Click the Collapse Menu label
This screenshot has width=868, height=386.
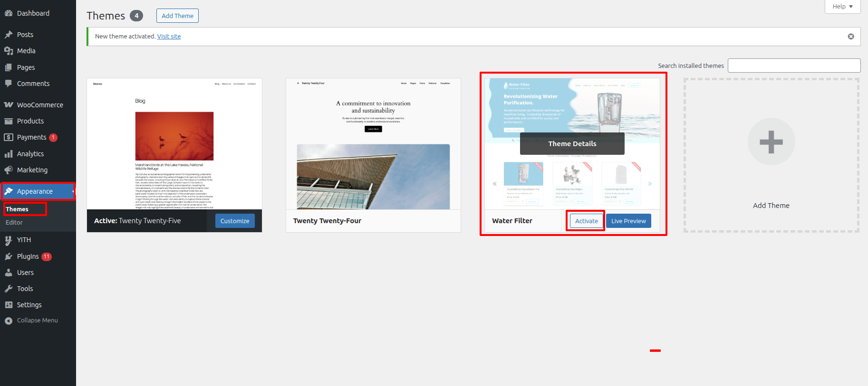point(38,320)
